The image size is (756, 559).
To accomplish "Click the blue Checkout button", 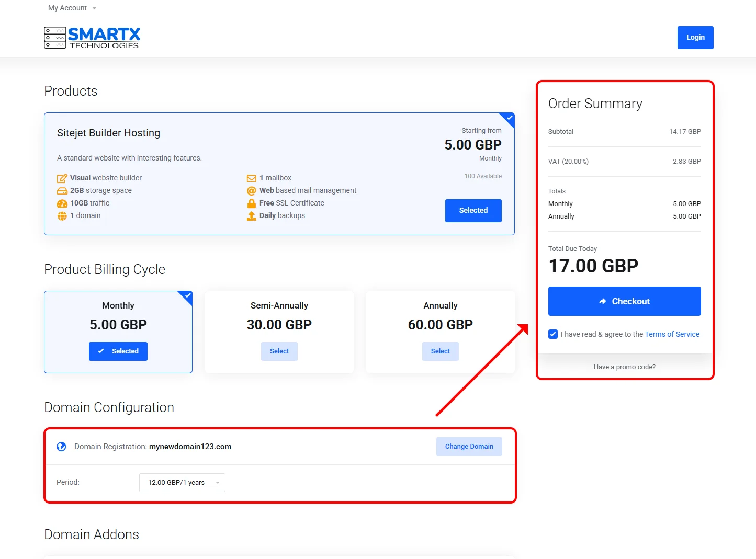I will (624, 301).
